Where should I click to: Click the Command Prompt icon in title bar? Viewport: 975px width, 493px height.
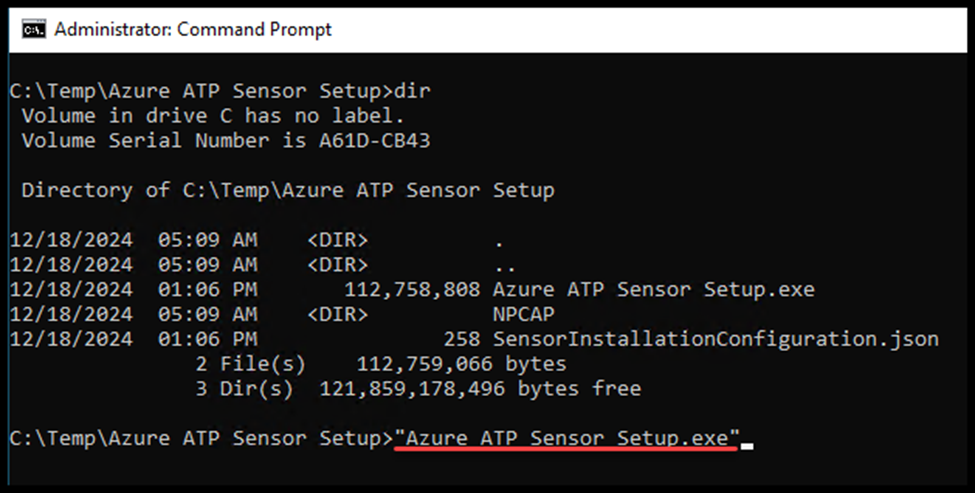click(x=34, y=29)
